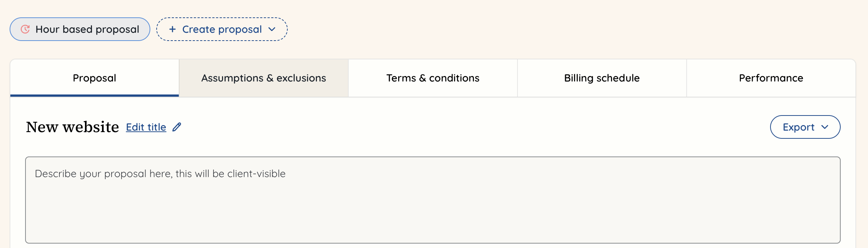Select the pencil icon next to Edit title
The image size is (868, 248).
[x=177, y=127]
